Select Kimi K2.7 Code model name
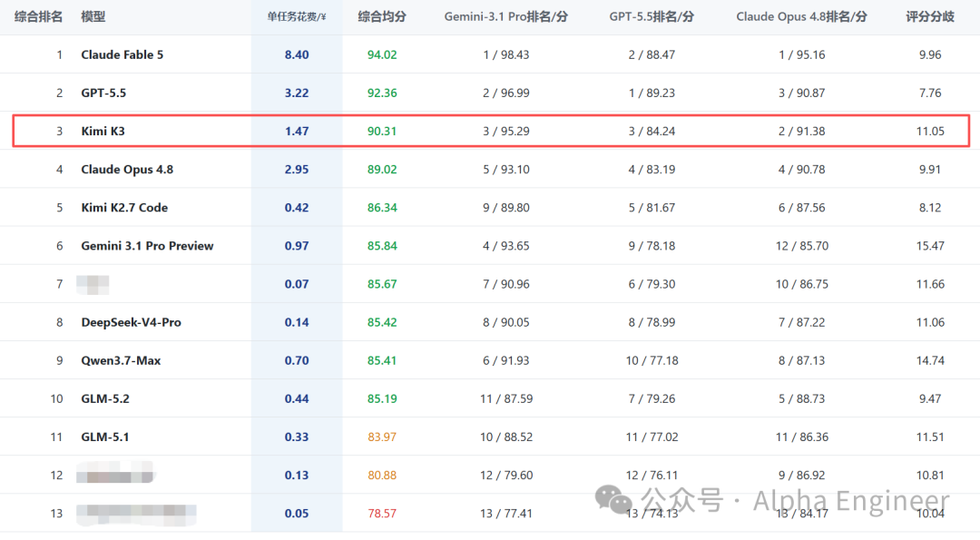This screenshot has height=540, width=980. click(x=124, y=208)
